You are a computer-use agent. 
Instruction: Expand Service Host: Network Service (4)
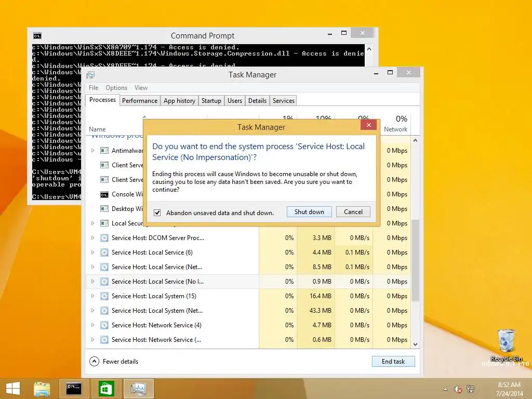click(92, 325)
